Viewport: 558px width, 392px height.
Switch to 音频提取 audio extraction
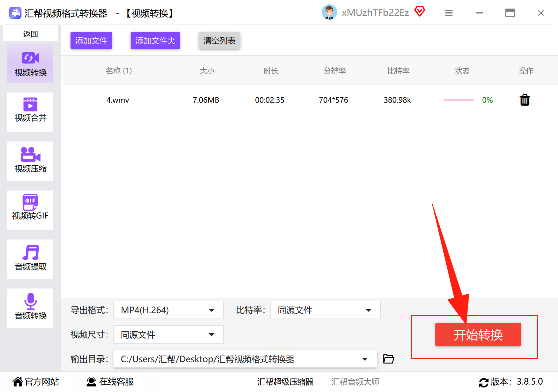(30, 259)
